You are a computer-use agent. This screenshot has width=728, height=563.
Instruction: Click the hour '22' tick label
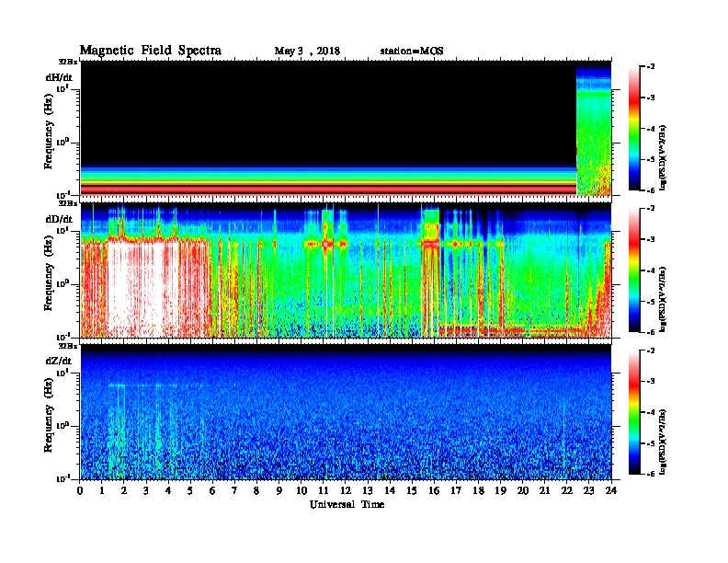[x=567, y=490]
